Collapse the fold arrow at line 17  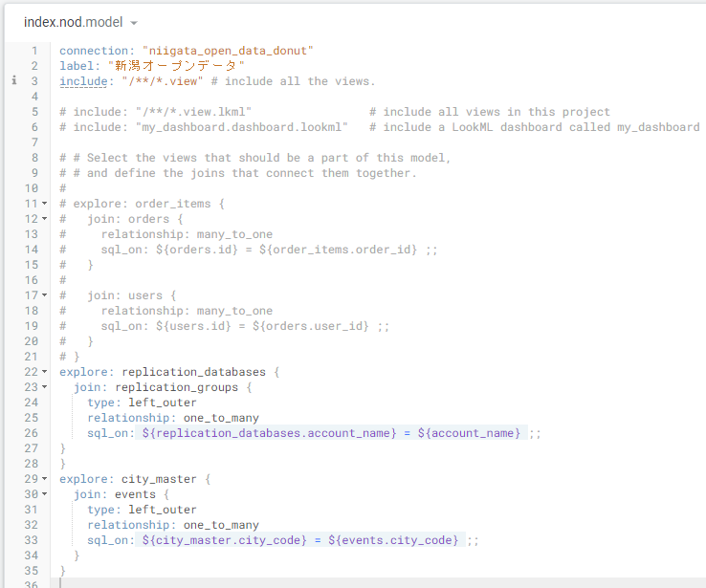click(x=45, y=295)
